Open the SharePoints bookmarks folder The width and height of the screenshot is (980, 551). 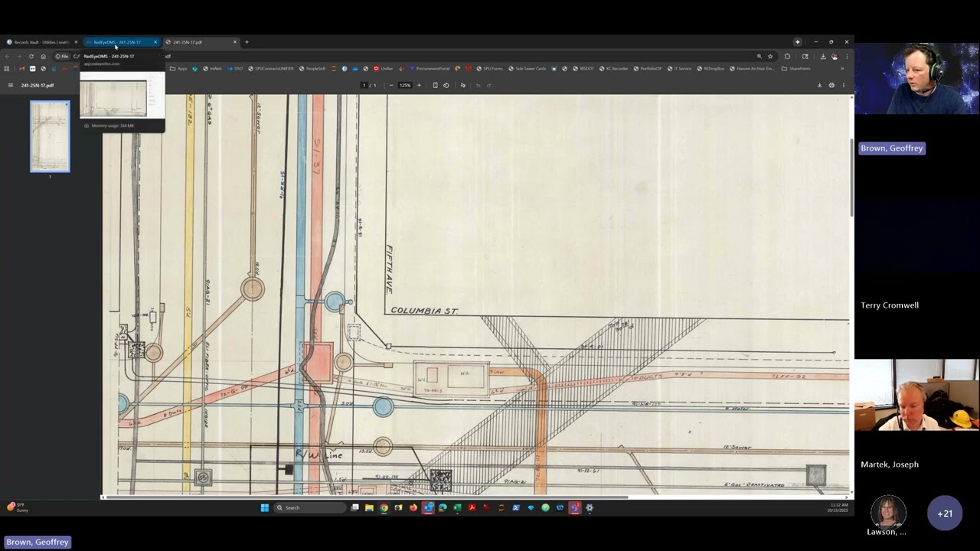pos(795,68)
